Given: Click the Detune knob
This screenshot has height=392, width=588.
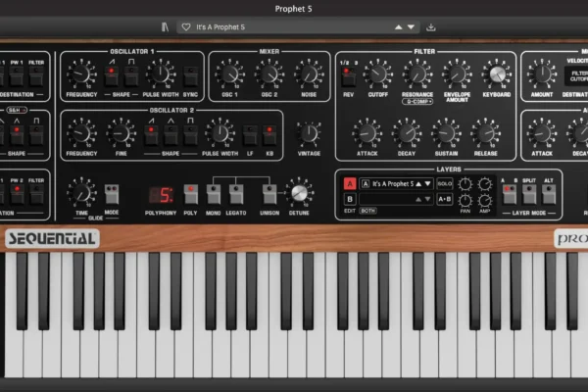Looking at the screenshot, I should pyautogui.click(x=299, y=192).
